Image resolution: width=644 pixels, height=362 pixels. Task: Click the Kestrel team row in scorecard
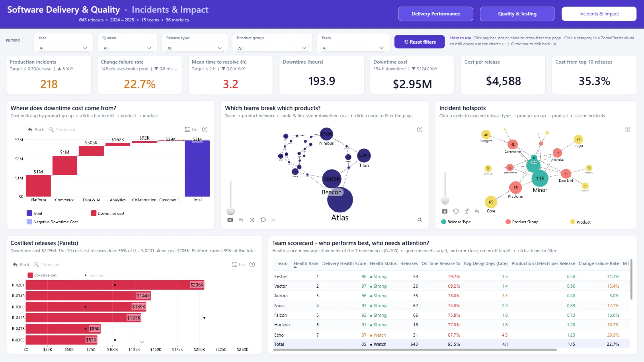[451, 277]
